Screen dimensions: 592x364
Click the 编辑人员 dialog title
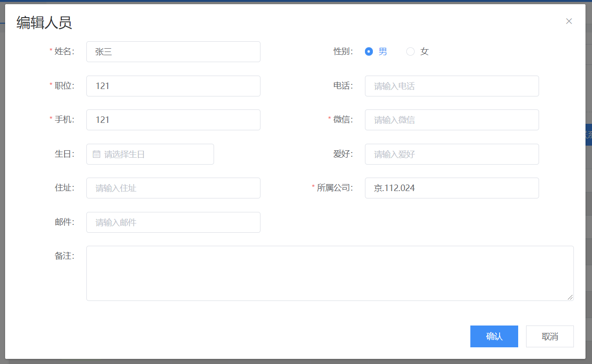coord(44,22)
